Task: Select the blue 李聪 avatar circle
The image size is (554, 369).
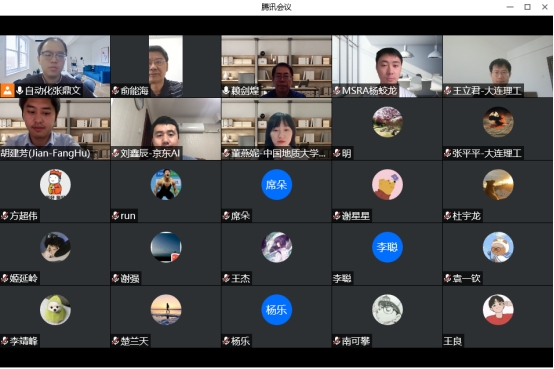Action: click(387, 247)
